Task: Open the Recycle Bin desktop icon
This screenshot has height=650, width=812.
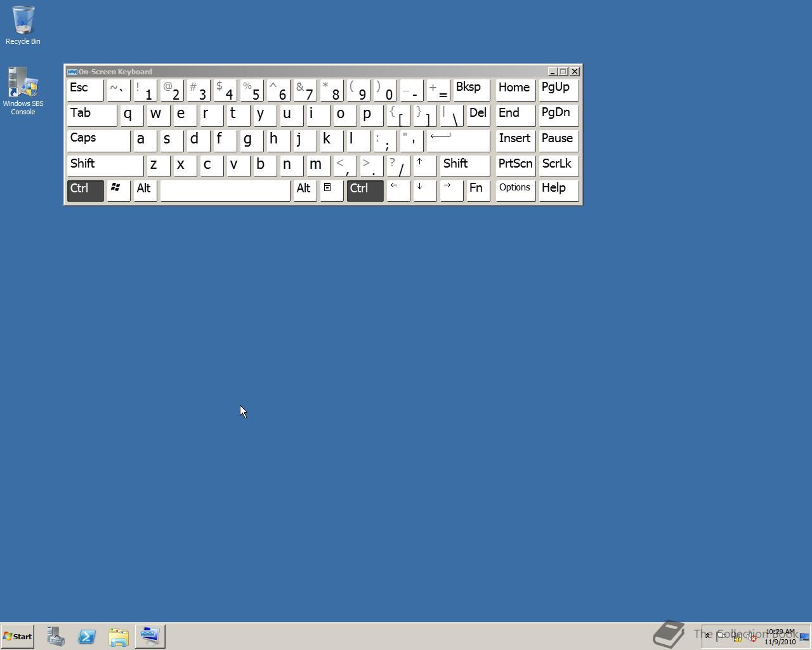Action: pyautogui.click(x=23, y=25)
